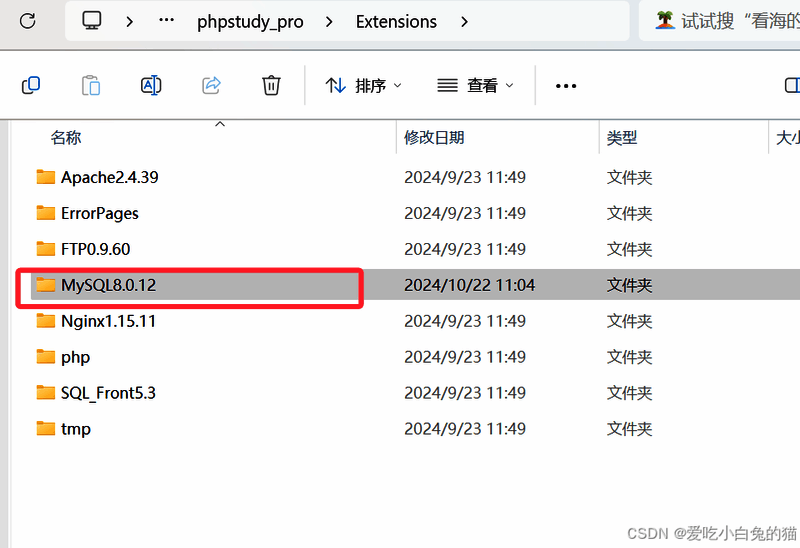This screenshot has height=548, width=800.
Task: Sort by the 修改日期 column header
Action: (434, 137)
